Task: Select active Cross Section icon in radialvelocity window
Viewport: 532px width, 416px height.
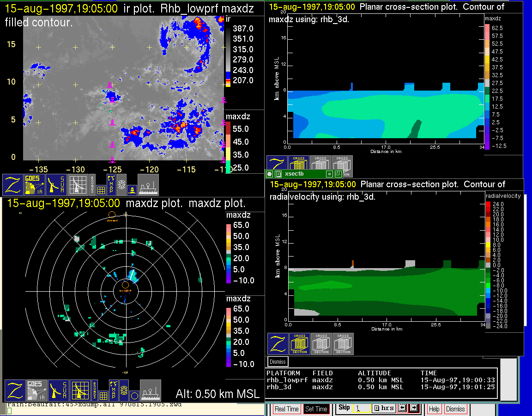Action: click(x=300, y=344)
